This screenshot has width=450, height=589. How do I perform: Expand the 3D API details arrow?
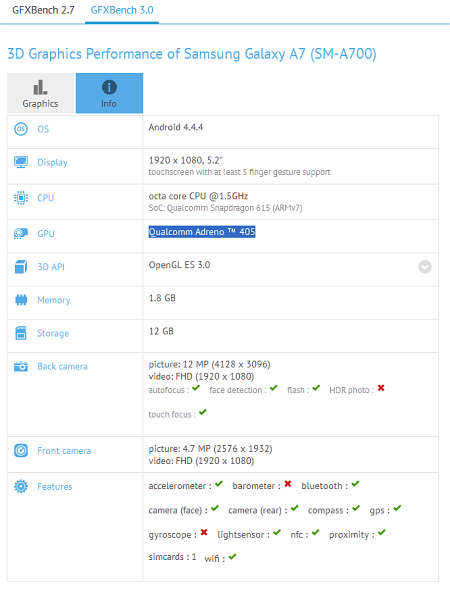(x=425, y=267)
